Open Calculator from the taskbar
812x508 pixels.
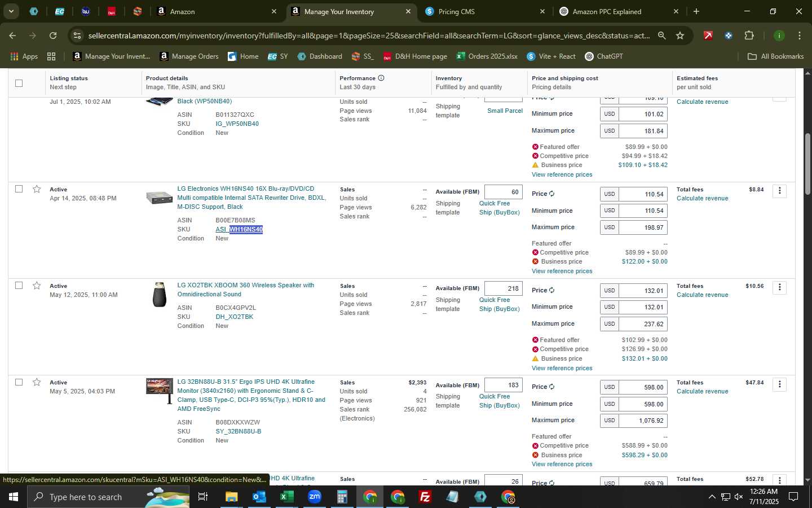point(342,497)
